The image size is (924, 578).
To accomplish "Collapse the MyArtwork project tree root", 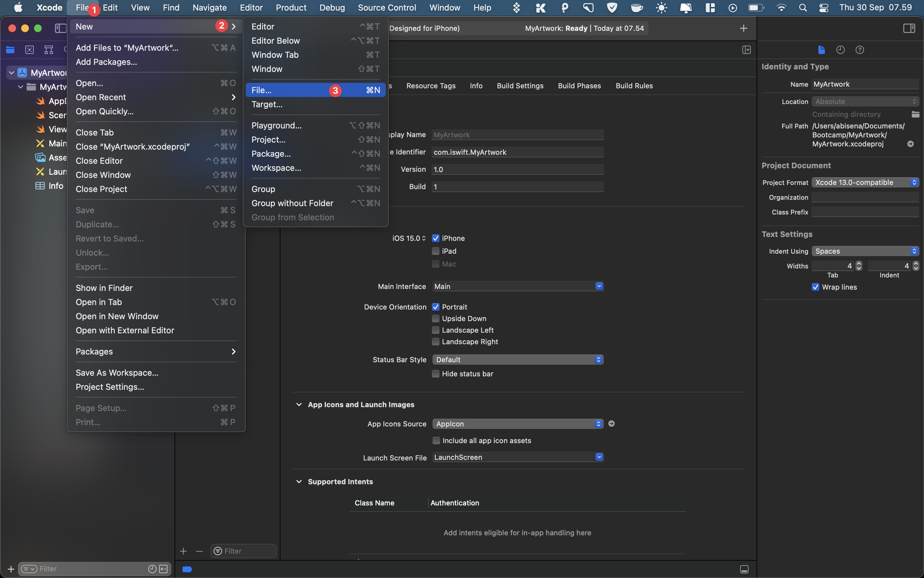I will point(12,73).
